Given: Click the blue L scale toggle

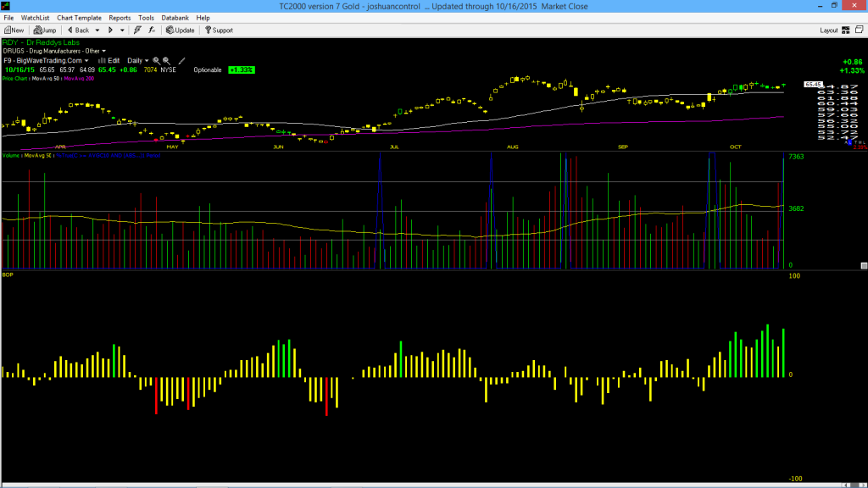Looking at the screenshot, I should click(x=849, y=142).
